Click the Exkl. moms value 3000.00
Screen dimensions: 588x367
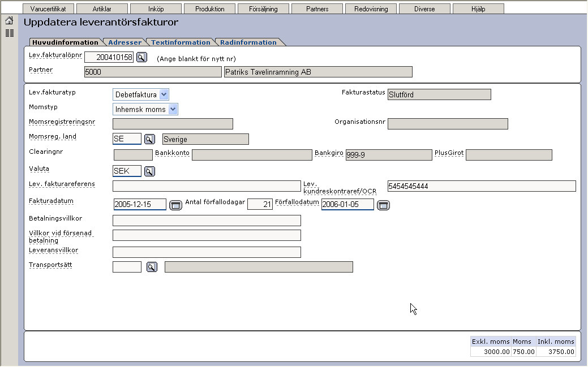point(496,352)
